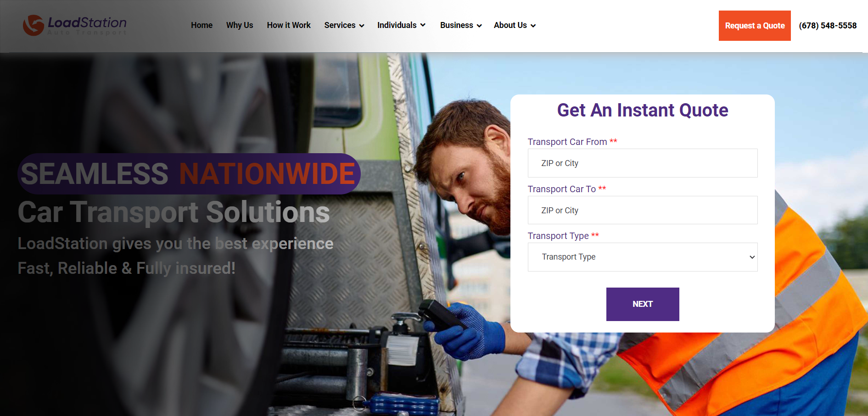Focus the Transport Car From field

(643, 163)
